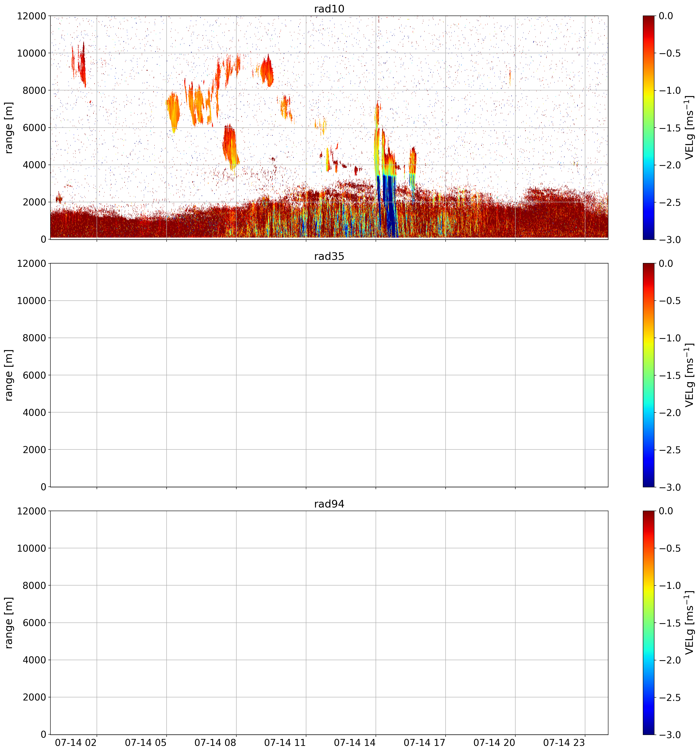
Task: Click the '07-14 08' time axis label
Action: (x=215, y=743)
